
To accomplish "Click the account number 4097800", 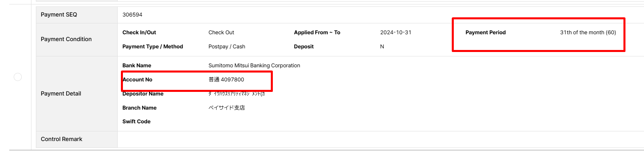I will coord(232,79).
